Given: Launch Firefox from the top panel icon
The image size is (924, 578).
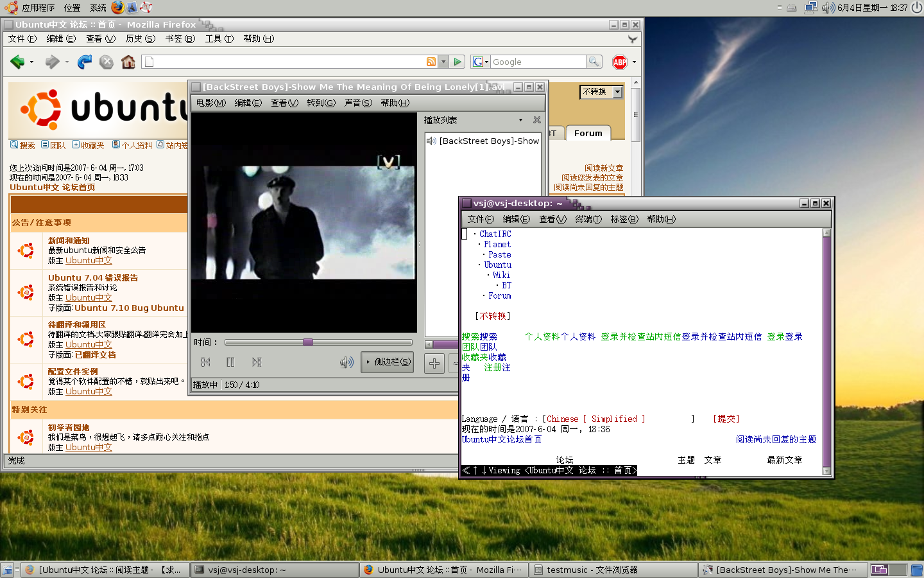Looking at the screenshot, I should coord(117,7).
